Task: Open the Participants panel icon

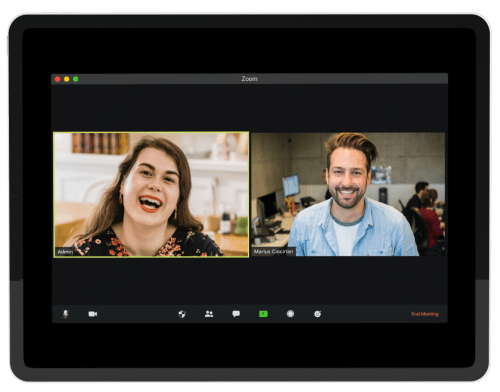Action: click(x=209, y=314)
